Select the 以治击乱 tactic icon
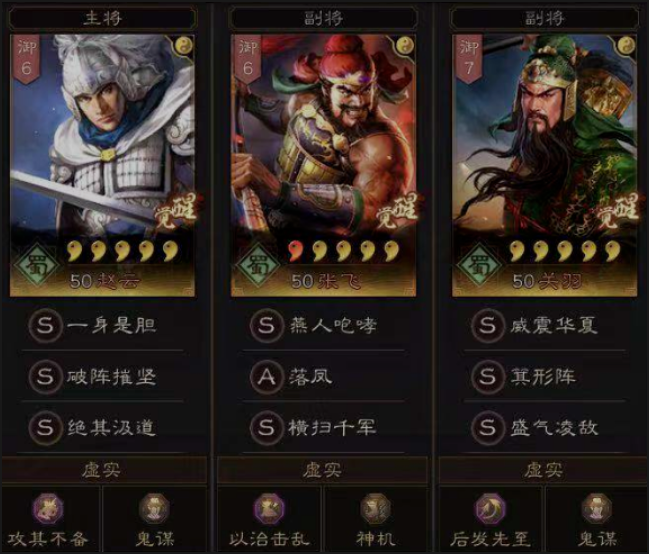Viewport: 649px width, 554px height. click(x=269, y=509)
